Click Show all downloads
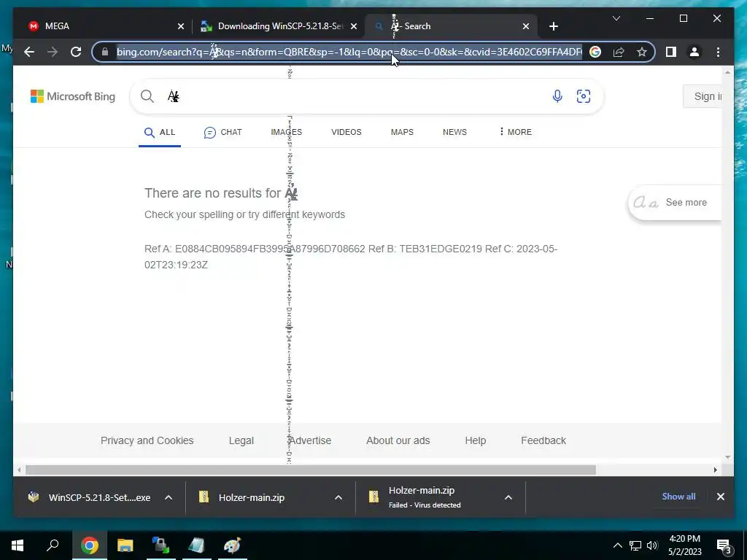Viewport: 747px width, 560px height. (678, 496)
